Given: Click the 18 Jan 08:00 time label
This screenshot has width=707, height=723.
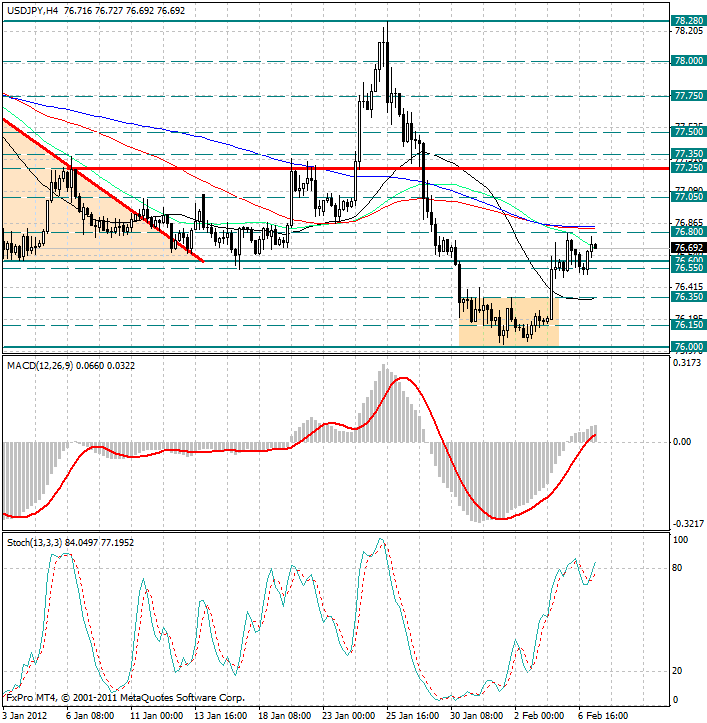Looking at the screenshot, I should (x=285, y=716).
